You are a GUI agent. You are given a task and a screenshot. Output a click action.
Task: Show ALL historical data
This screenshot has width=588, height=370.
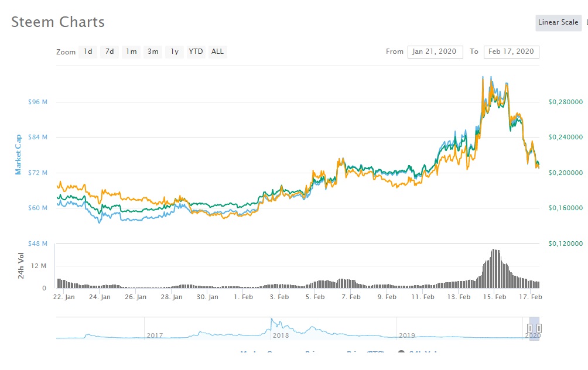pos(217,52)
